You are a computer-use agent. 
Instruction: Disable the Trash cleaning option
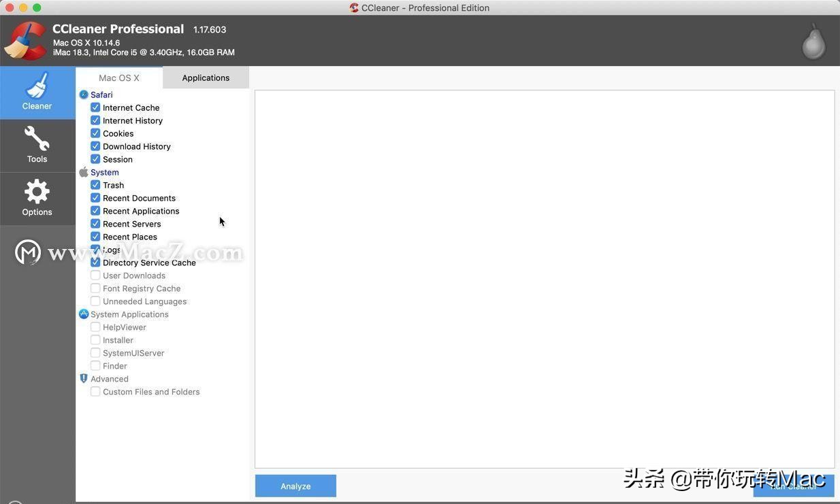coord(95,184)
